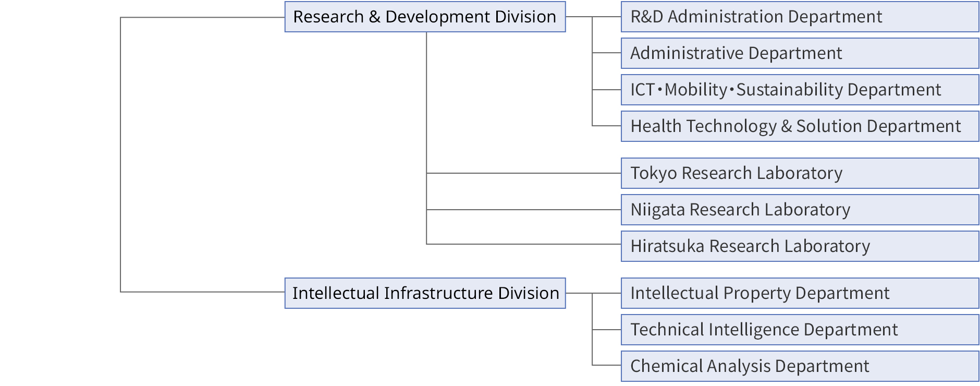Select the Intellectual Infrastructure Division box
The image size is (980, 386).
click(x=425, y=293)
